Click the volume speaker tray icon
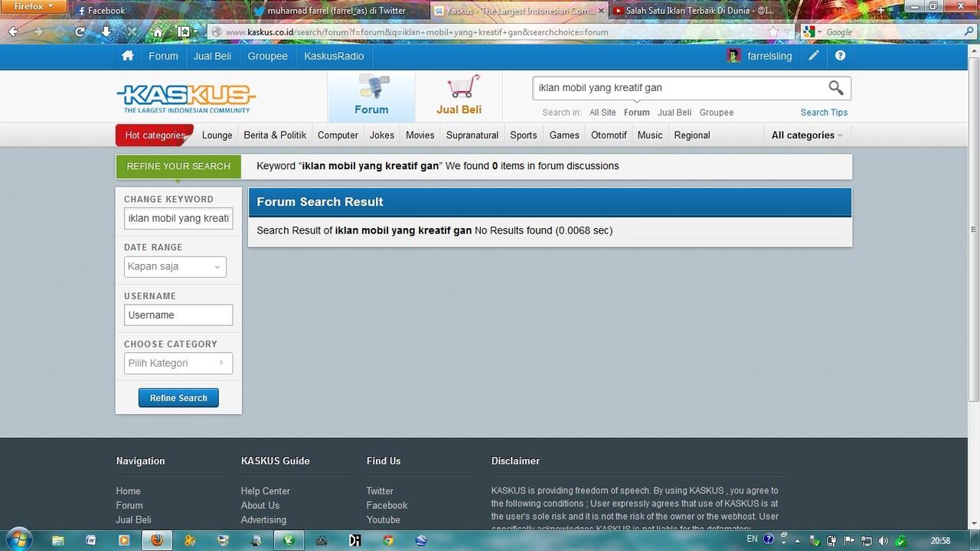980x551 pixels. [x=884, y=540]
